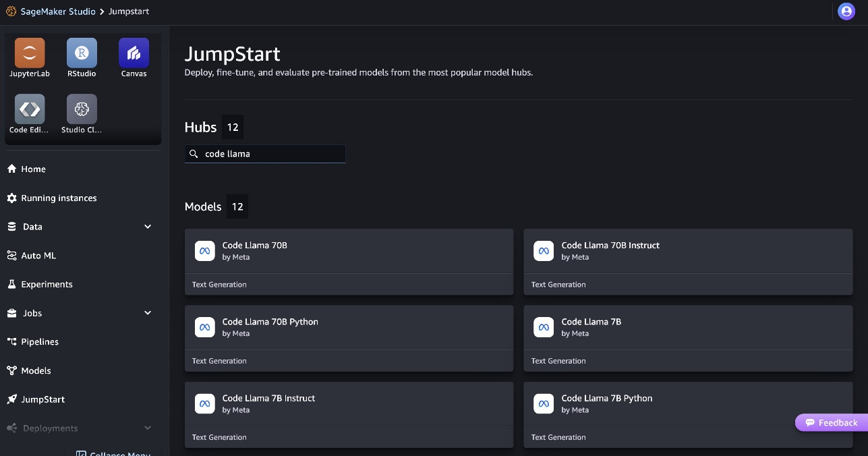The width and height of the screenshot is (868, 456).
Task: Click the Meta logo on Code Llama 70B Instruct
Action: pyautogui.click(x=544, y=251)
